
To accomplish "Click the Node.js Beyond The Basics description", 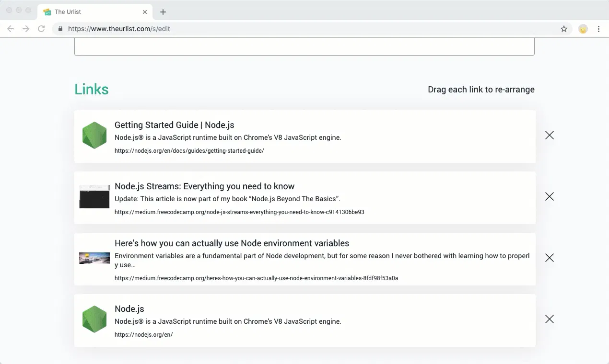I will tap(227, 199).
